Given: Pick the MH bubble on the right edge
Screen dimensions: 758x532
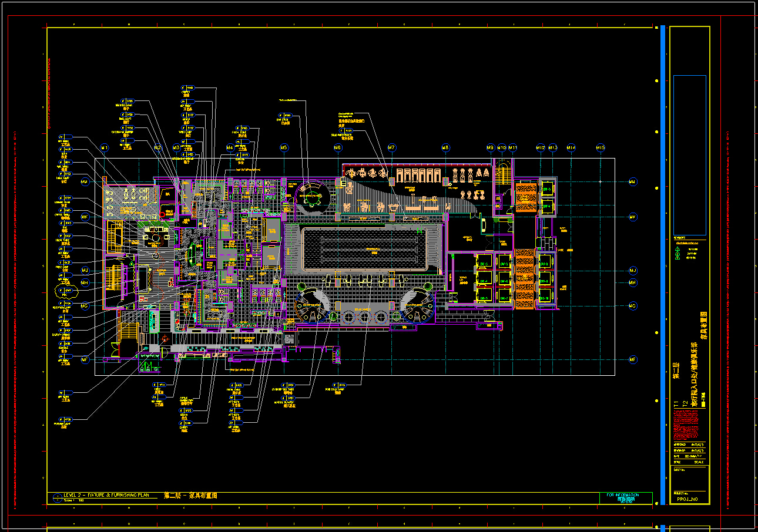Looking at the screenshot, I should coord(633,282).
